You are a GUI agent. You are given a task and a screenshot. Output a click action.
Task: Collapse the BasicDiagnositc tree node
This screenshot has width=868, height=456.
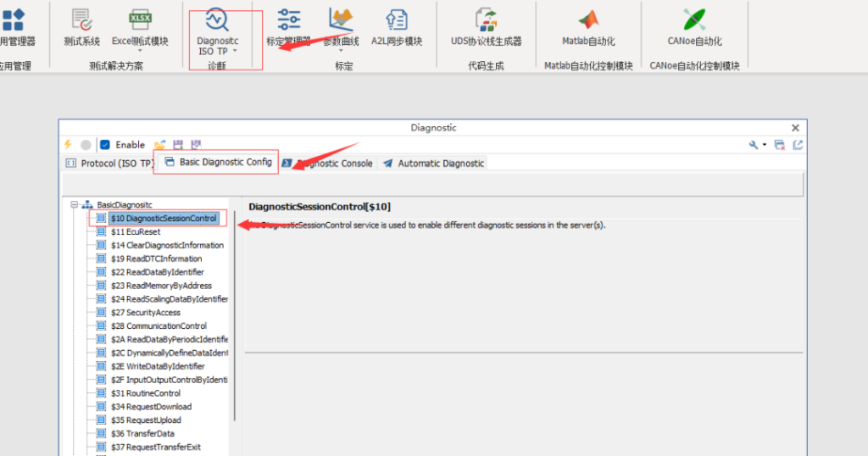point(75,205)
